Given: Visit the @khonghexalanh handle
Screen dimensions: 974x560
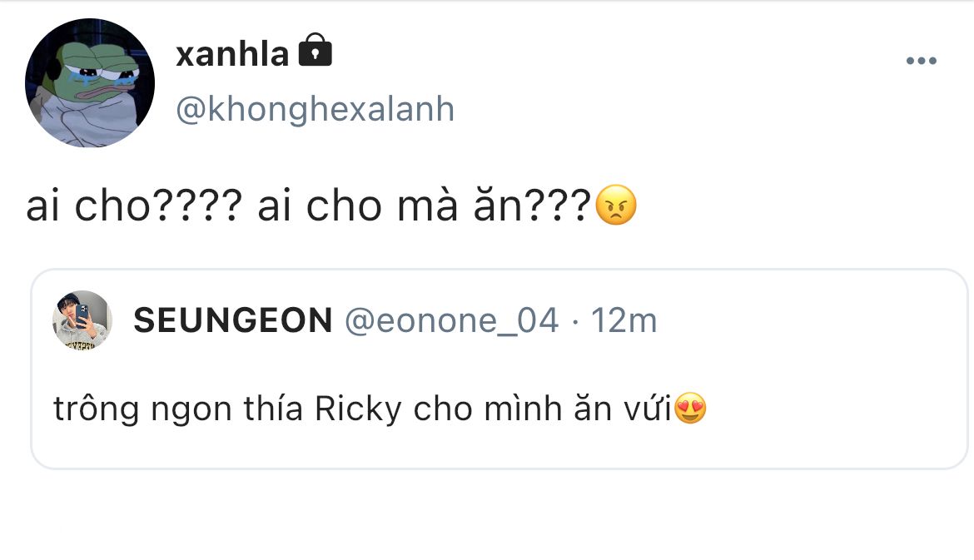Looking at the screenshot, I should tap(315, 109).
